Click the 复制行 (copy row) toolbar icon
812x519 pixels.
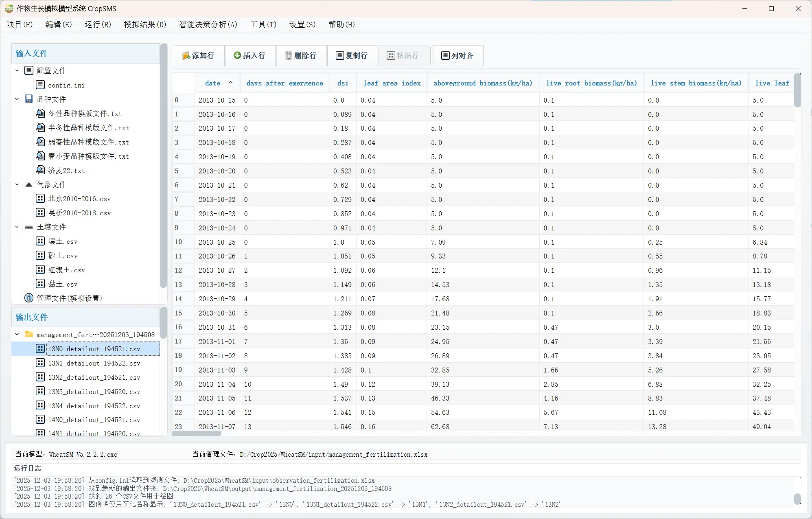pyautogui.click(x=339, y=56)
